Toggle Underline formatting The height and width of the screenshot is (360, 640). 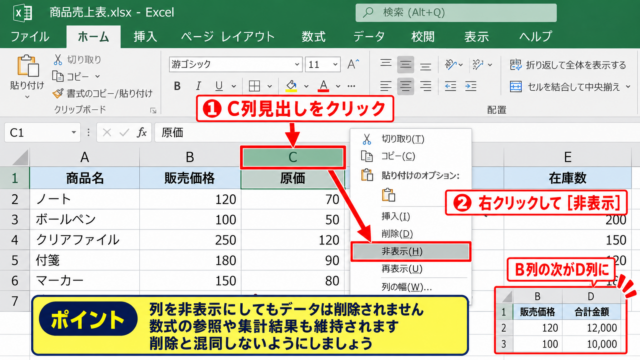point(219,86)
